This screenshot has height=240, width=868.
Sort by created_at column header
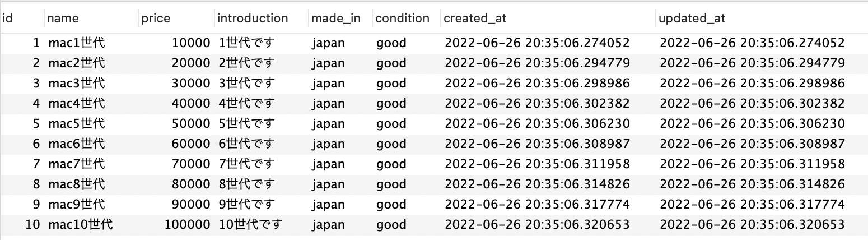pos(548,18)
